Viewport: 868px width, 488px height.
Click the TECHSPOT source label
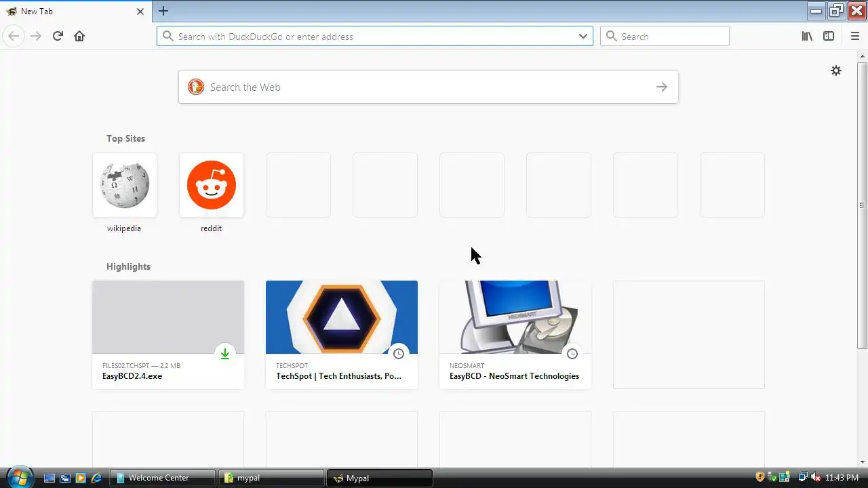coord(292,365)
